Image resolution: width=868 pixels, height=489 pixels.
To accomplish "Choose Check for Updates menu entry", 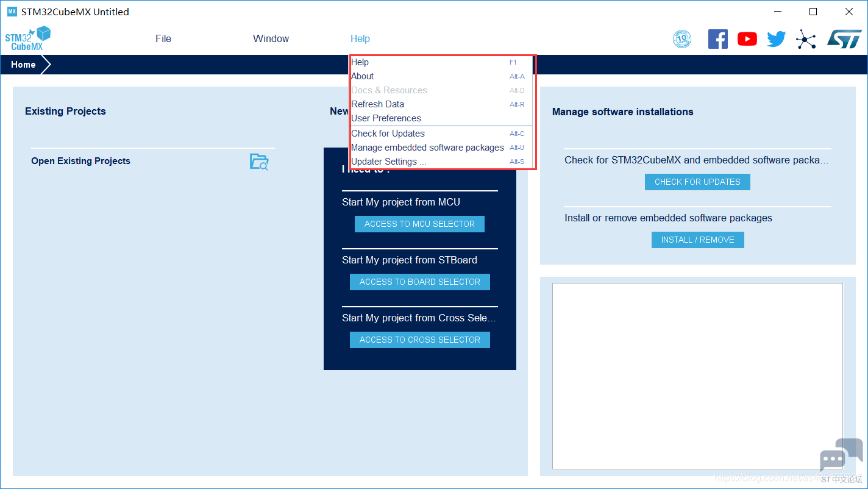I will click(x=442, y=134).
